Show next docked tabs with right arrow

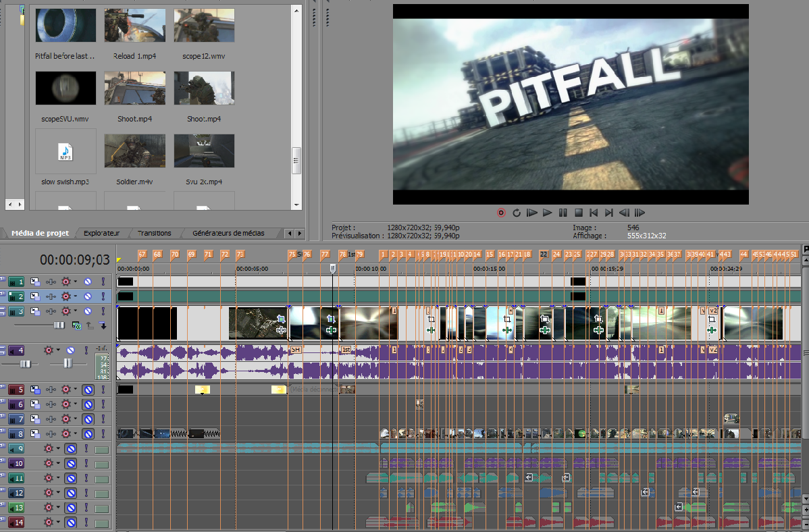point(299,233)
